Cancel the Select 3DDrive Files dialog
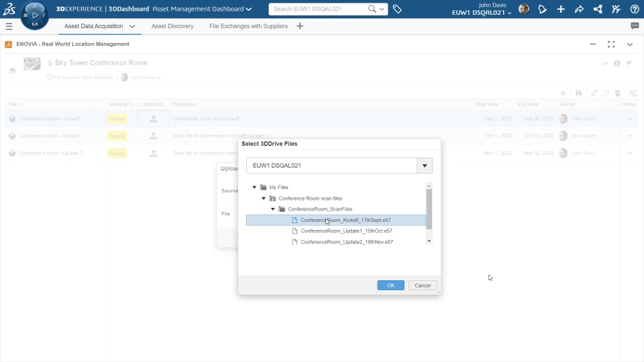Viewport: 644px width, 362px height. click(x=423, y=286)
